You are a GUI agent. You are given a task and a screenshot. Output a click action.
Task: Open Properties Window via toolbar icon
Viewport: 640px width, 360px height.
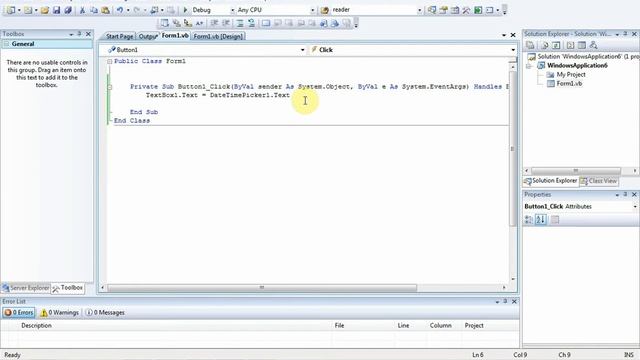(443, 10)
